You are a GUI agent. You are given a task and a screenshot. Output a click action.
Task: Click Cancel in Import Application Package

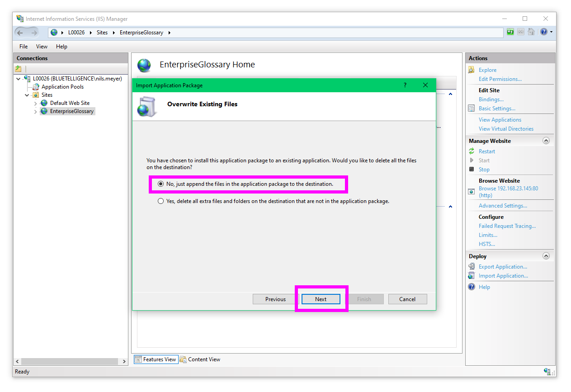click(x=407, y=299)
